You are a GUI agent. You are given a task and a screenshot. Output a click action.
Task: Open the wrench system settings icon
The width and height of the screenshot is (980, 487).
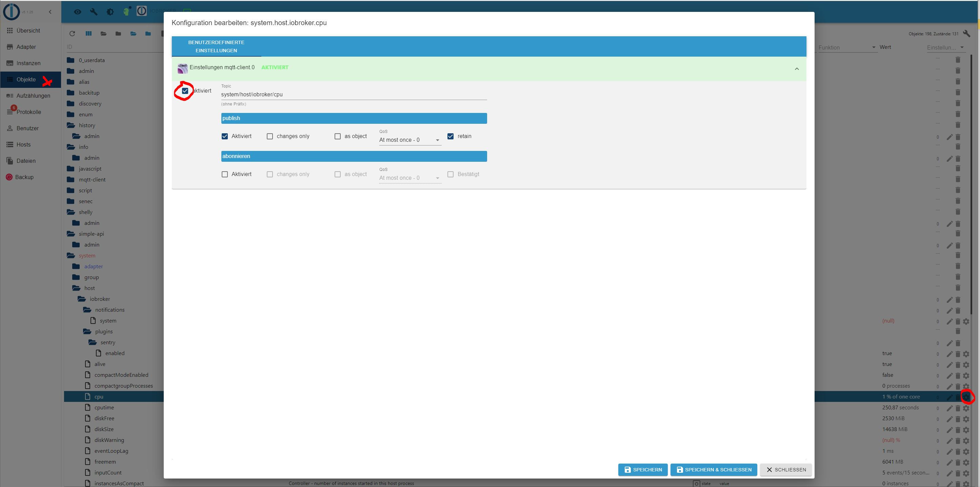coord(94,12)
